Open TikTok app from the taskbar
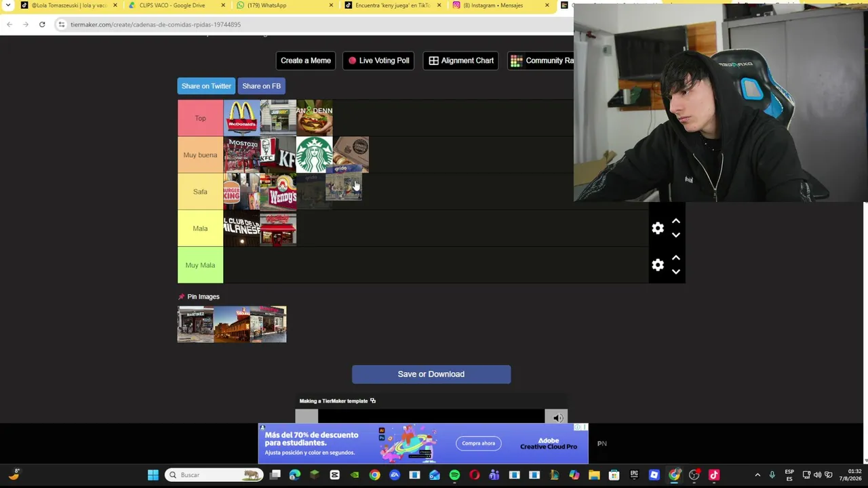 tap(713, 475)
